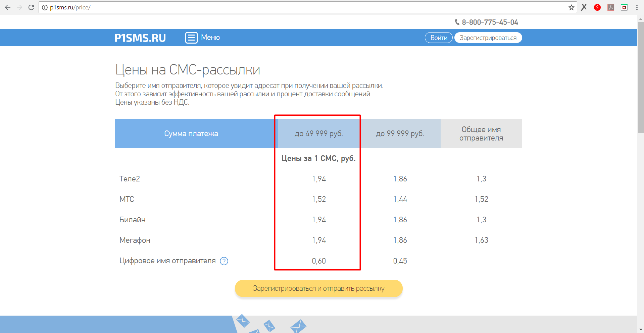This screenshot has width=644, height=333.
Task: Click the МТС row label
Action: tap(127, 199)
